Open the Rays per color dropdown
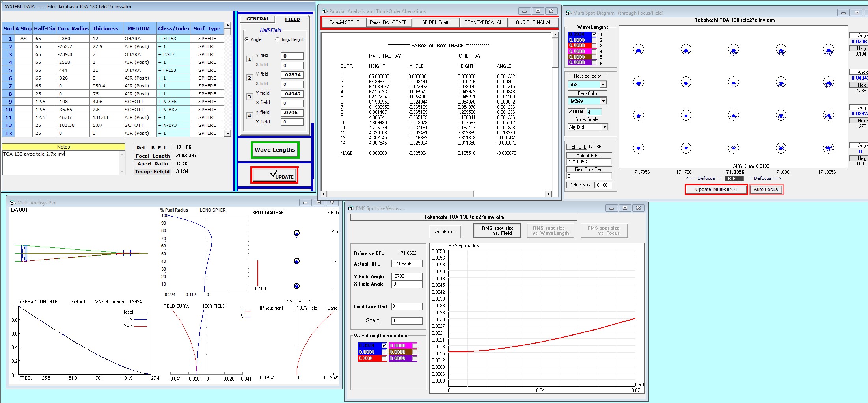Image resolution: width=868 pixels, height=403 pixels. [x=603, y=85]
